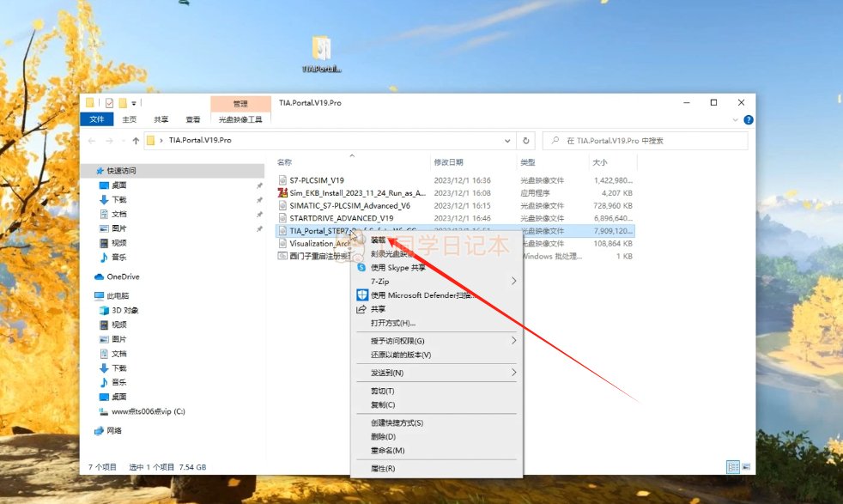Open pinned 文档 under quick access
This screenshot has height=504, width=843.
[118, 214]
